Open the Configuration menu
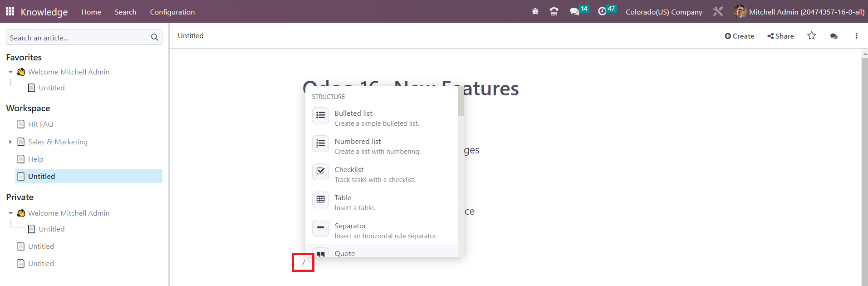868x286 pixels. tap(172, 12)
